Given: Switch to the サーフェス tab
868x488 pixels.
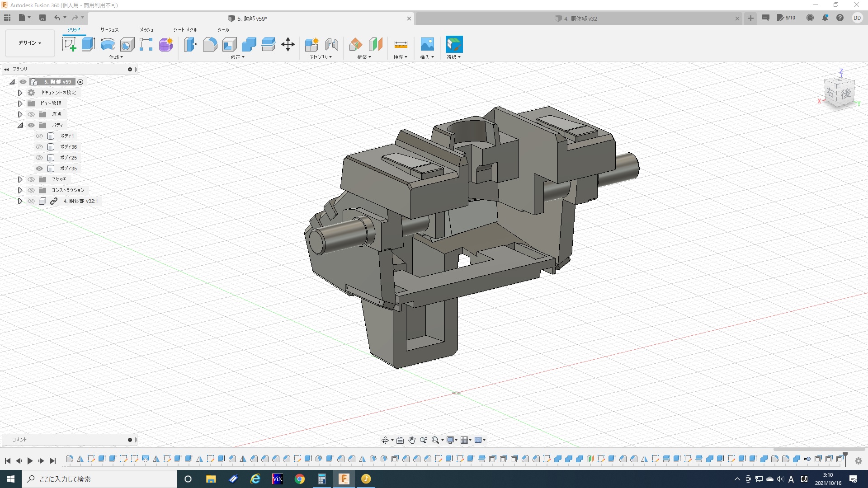Looking at the screenshot, I should click(x=109, y=30).
